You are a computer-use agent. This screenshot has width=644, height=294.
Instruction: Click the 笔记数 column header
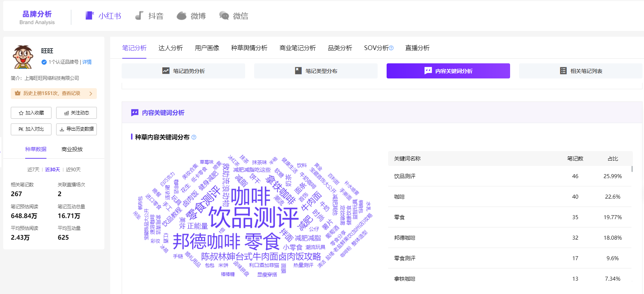pyautogui.click(x=575, y=159)
